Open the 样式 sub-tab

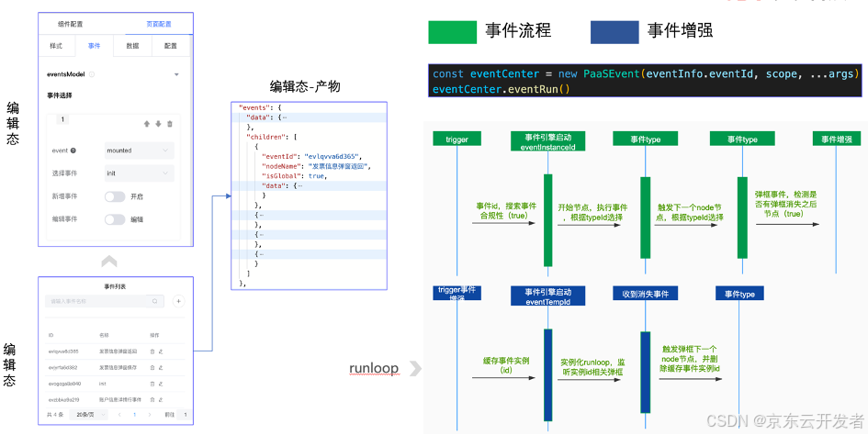click(56, 46)
